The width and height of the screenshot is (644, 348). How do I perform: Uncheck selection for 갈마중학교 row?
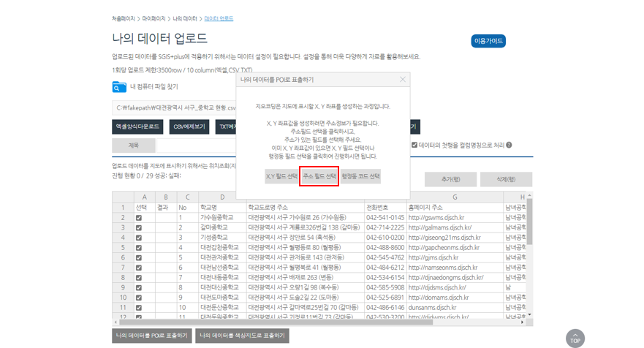coord(139,227)
